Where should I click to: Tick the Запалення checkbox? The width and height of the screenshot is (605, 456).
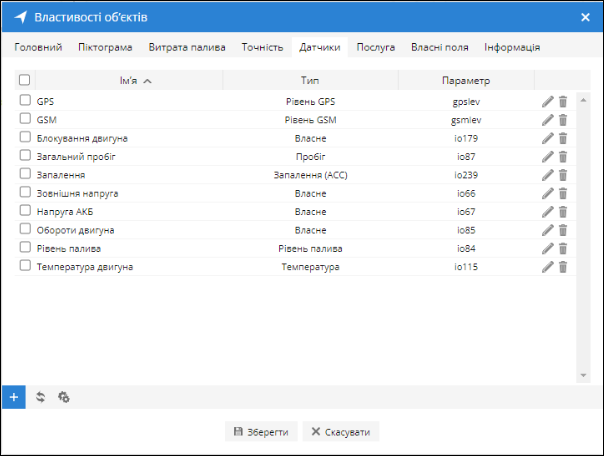tap(25, 174)
